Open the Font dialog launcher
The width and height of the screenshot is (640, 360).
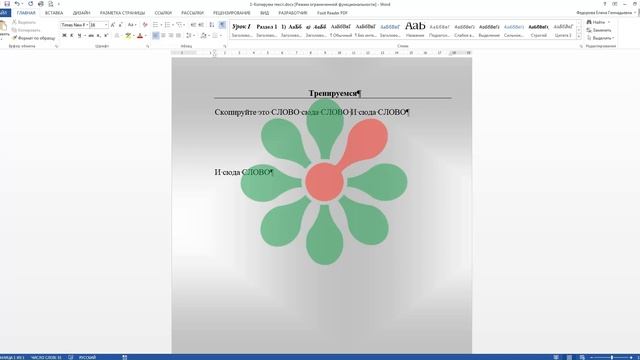tap(147, 47)
